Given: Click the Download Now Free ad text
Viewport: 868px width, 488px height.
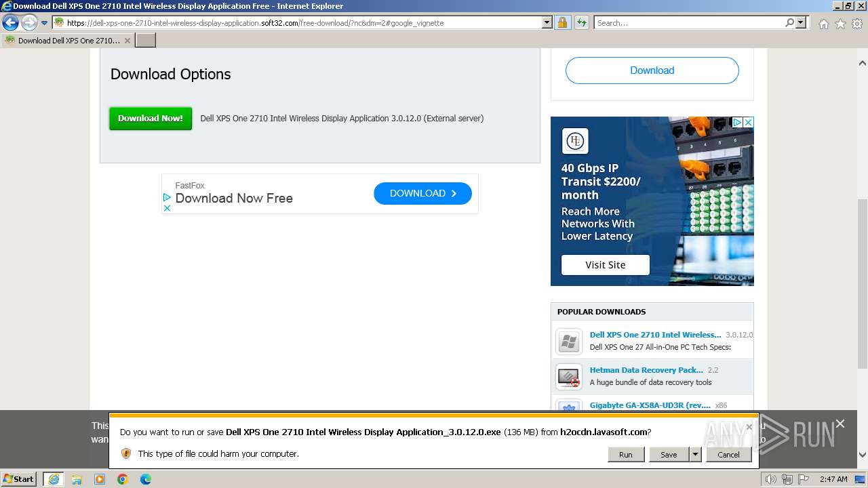Looking at the screenshot, I should click(x=234, y=199).
